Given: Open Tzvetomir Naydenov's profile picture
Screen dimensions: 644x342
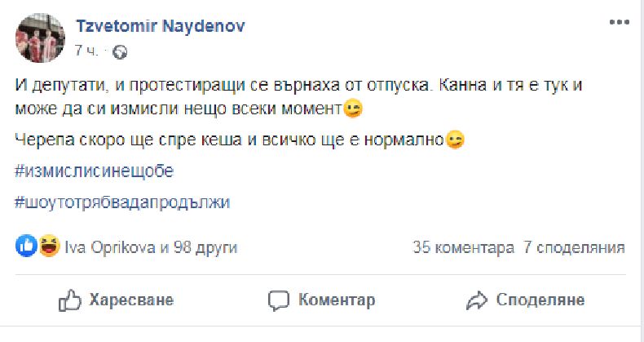Looking at the screenshot, I should [x=37, y=38].
